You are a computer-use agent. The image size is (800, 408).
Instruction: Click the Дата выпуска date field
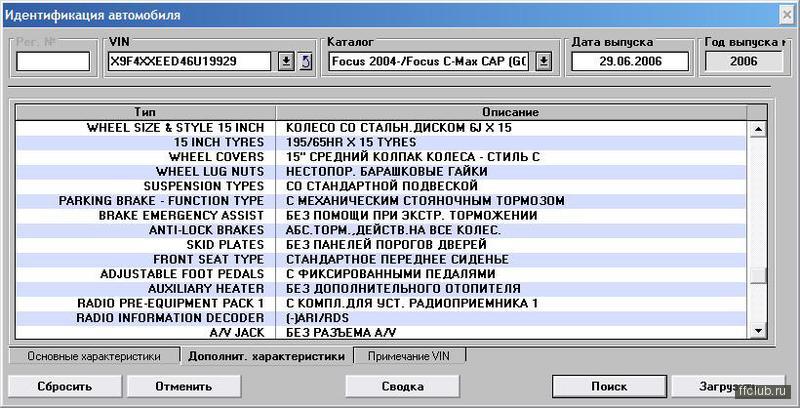click(630, 62)
